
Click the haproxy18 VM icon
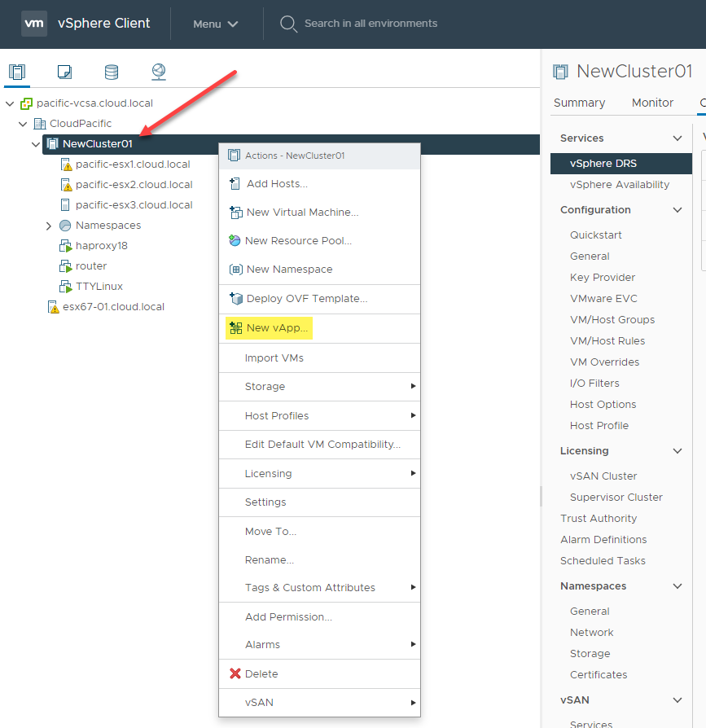(66, 246)
